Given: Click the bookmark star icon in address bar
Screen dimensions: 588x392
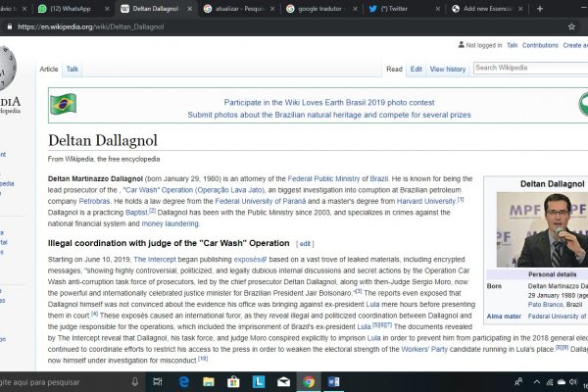Looking at the screenshot, I should click(571, 26).
